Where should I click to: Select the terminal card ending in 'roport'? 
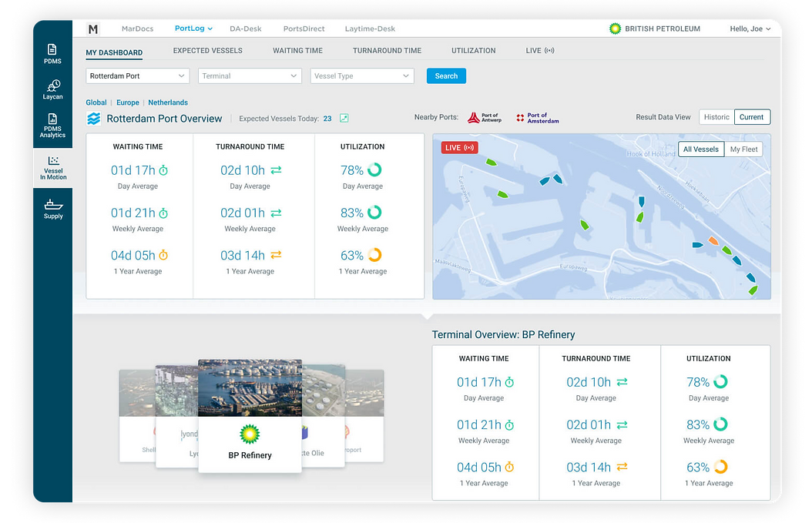[x=364, y=415]
